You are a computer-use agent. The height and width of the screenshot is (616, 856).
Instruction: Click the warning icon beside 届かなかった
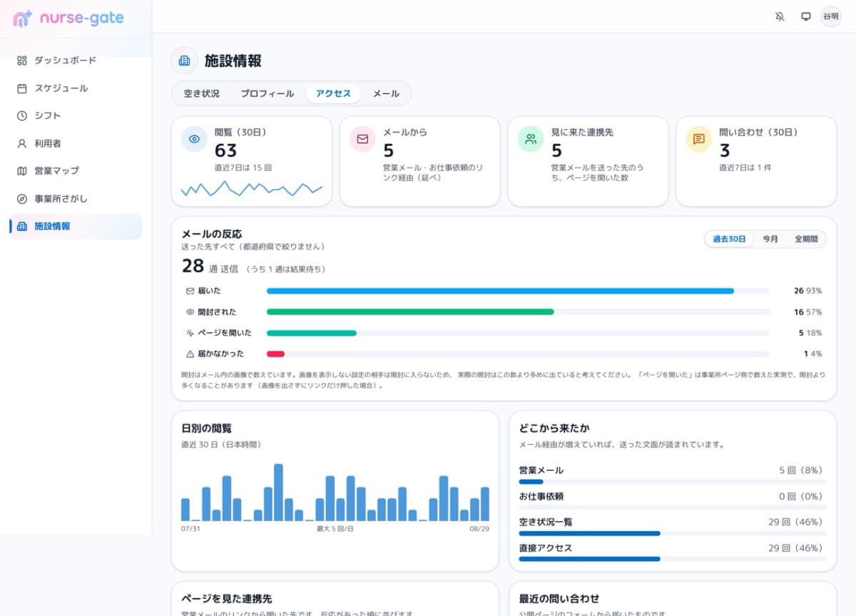(x=190, y=354)
